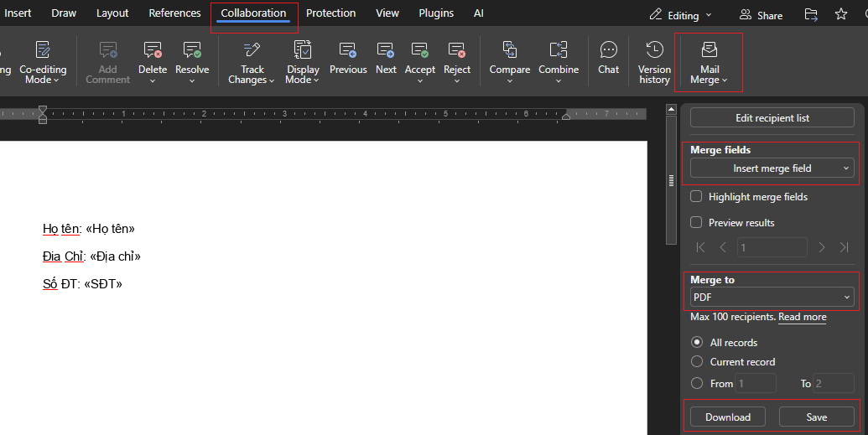Click the right indent marker on ruler

coord(566,117)
